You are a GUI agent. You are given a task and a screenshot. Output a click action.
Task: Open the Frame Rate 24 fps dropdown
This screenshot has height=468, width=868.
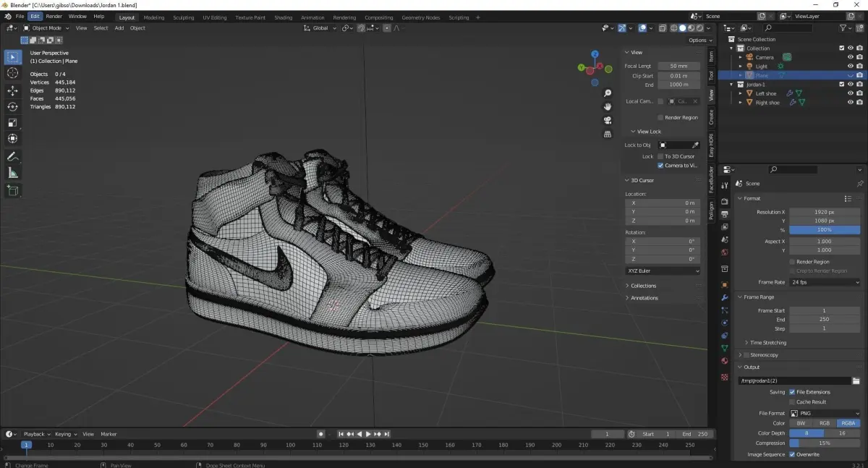(x=825, y=282)
